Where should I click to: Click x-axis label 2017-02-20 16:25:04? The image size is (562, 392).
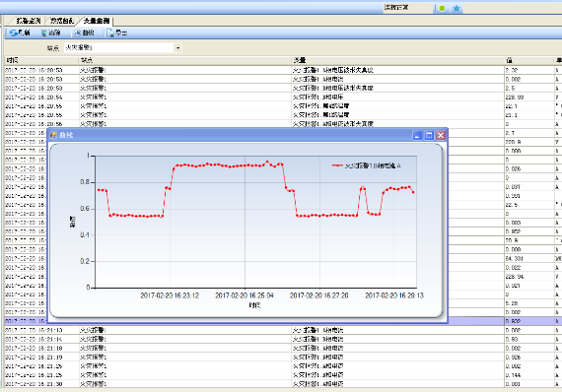click(245, 295)
